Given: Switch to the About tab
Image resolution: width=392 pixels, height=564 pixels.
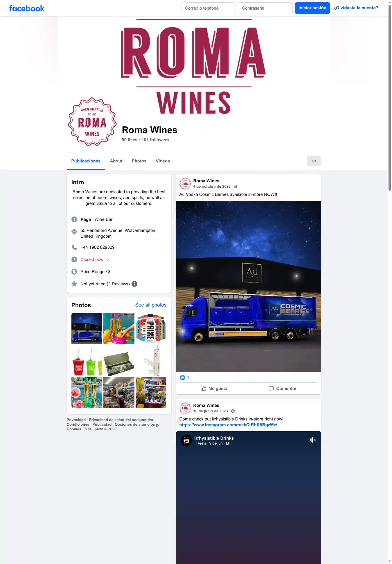Looking at the screenshot, I should click(116, 161).
